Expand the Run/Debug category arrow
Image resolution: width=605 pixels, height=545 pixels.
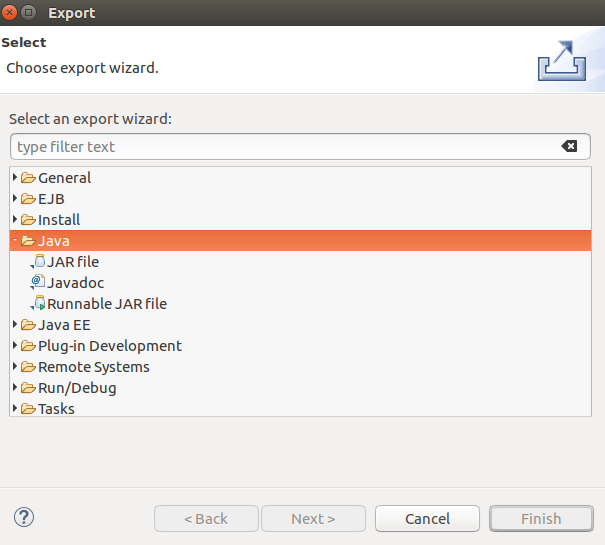tap(15, 388)
